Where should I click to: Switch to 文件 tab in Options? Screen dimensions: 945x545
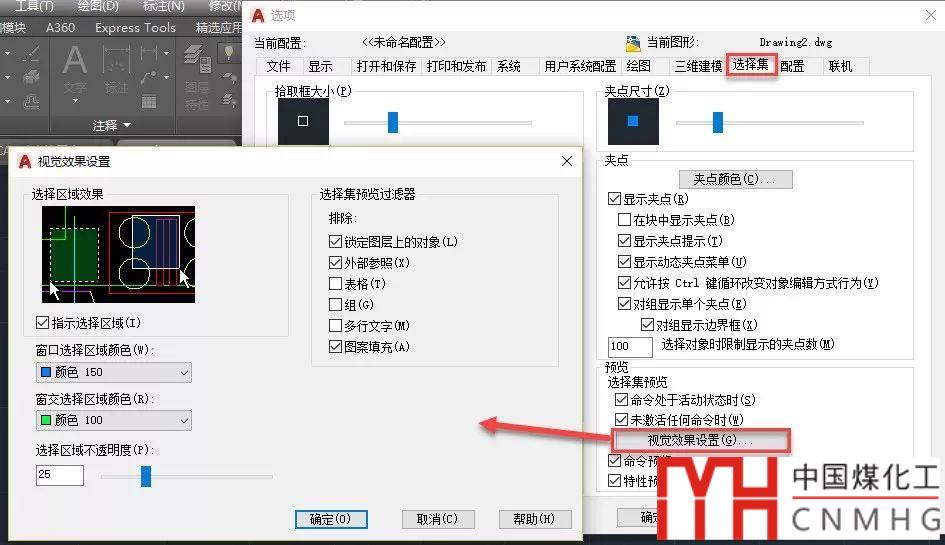tap(278, 66)
